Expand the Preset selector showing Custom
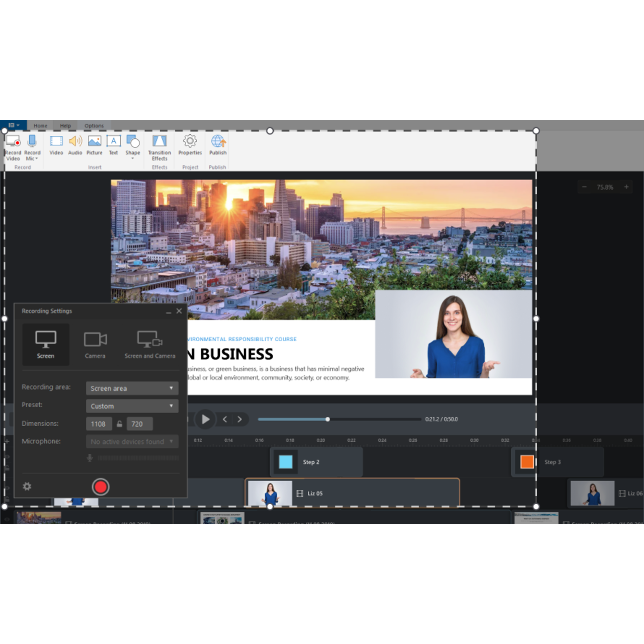 pyautogui.click(x=132, y=406)
